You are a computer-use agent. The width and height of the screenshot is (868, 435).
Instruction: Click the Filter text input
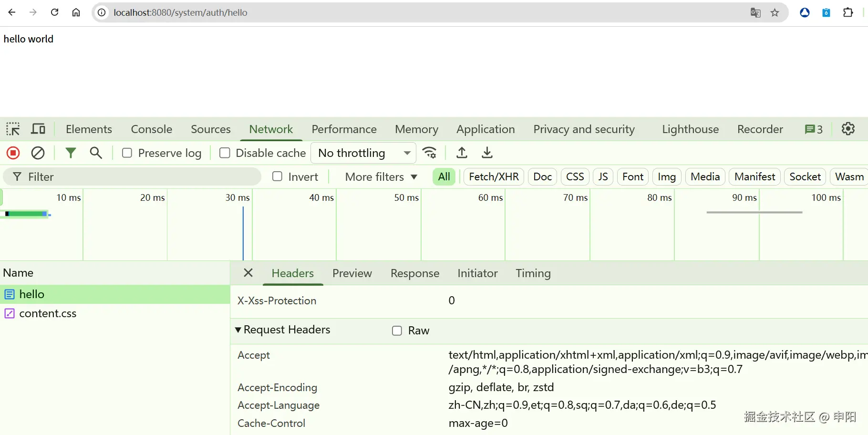tap(132, 177)
